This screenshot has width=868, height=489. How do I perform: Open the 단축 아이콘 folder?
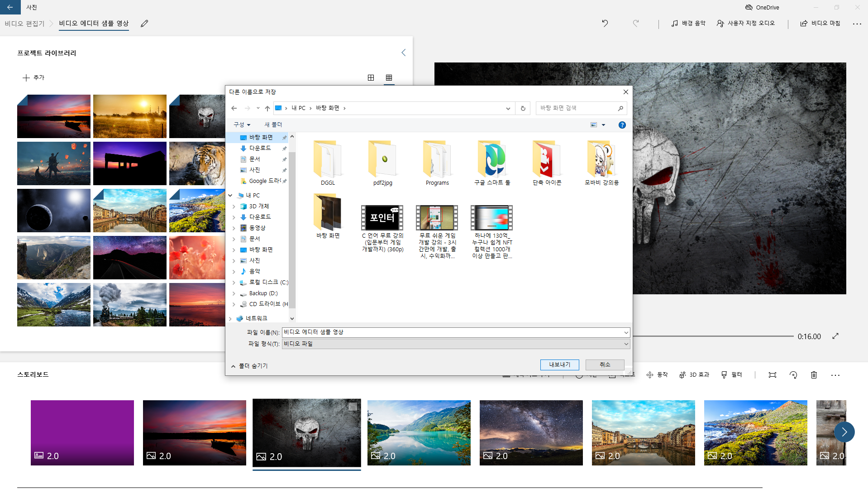(547, 163)
